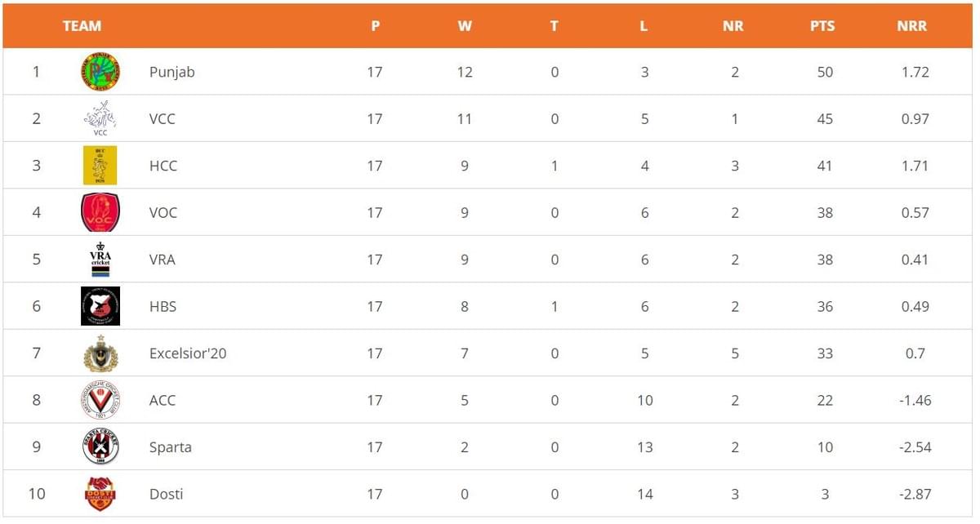The image size is (980, 524).
Task: Click the Excelsior'20 crest logo
Action: (100, 353)
